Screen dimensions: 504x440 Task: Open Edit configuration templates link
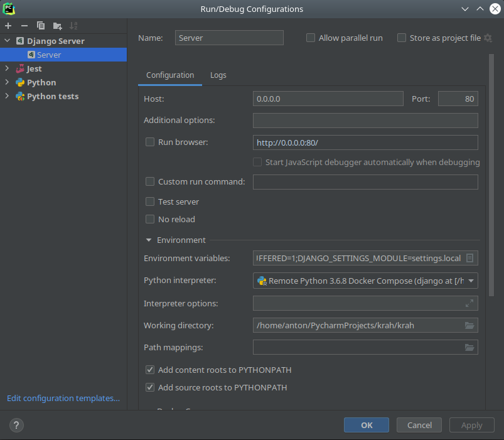pos(63,398)
